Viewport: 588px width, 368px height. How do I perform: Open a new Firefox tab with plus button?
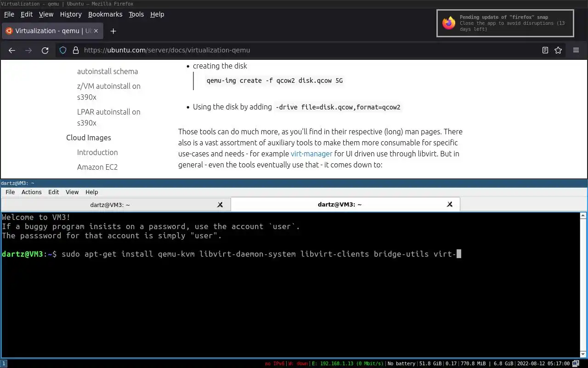(113, 31)
